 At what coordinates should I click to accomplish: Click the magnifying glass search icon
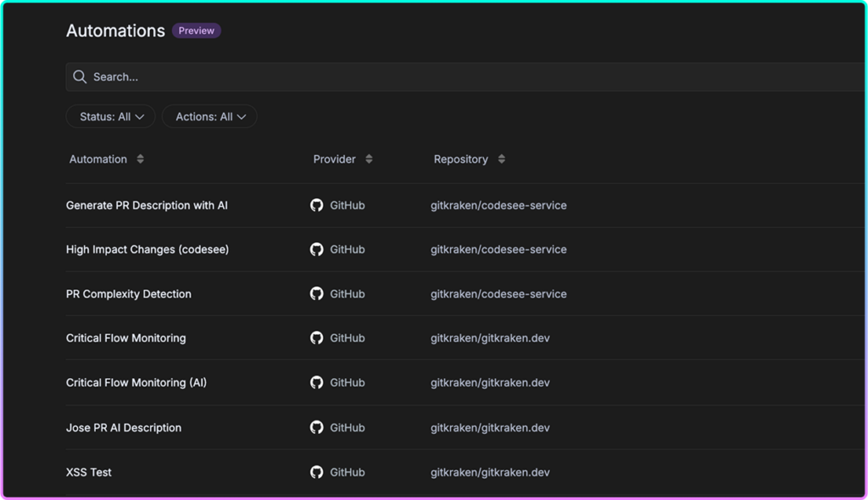[79, 76]
